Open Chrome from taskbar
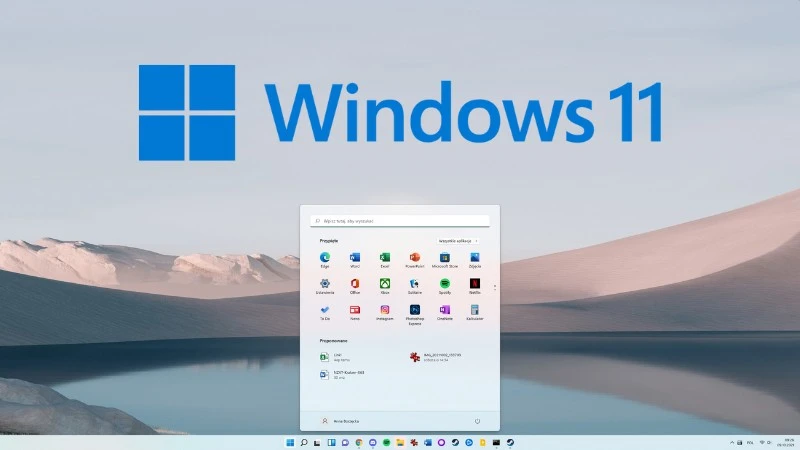 tap(359, 442)
